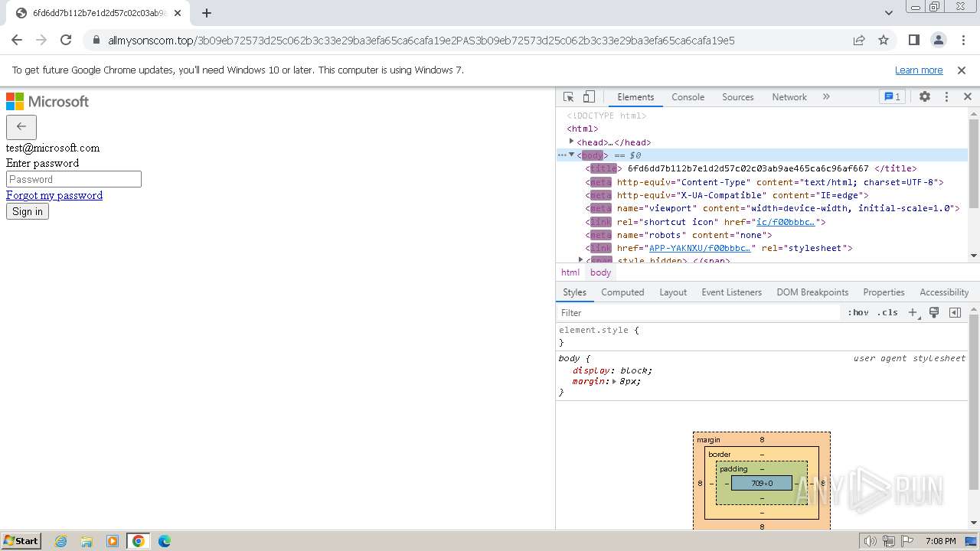This screenshot has height=551, width=980.
Task: Open File Explorer from taskbar
Action: 87,541
